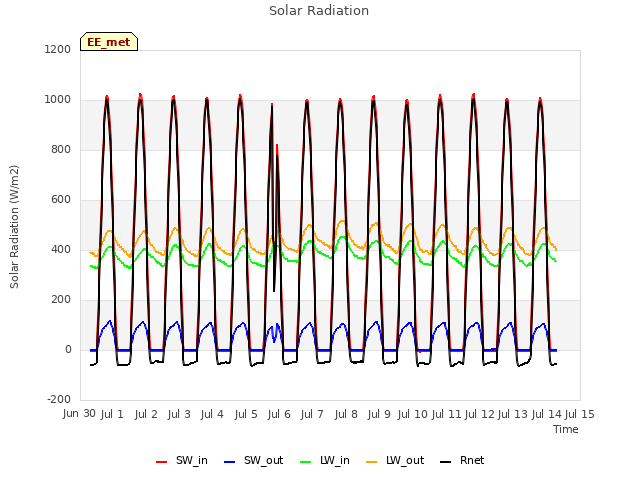Click the SW_out legend label
The height and width of the screenshot is (480, 640).
tap(263, 461)
